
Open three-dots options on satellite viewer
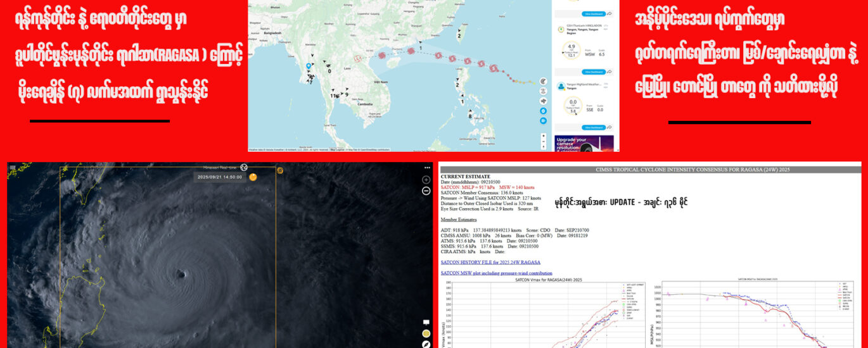427,168
